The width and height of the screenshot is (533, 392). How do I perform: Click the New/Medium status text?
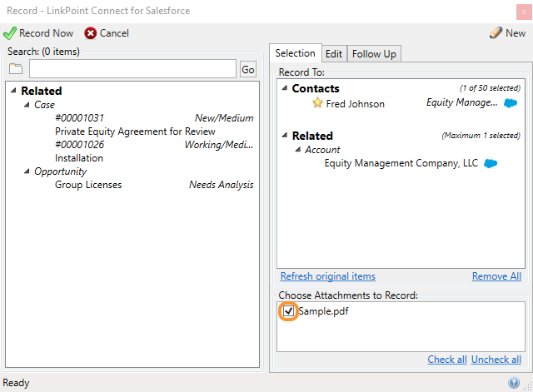224,118
